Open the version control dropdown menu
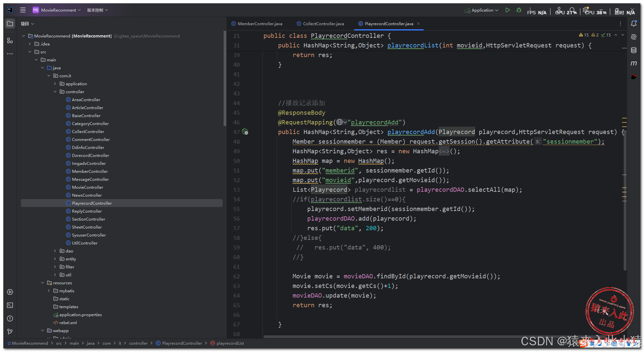The height and width of the screenshot is (352, 644). click(98, 10)
